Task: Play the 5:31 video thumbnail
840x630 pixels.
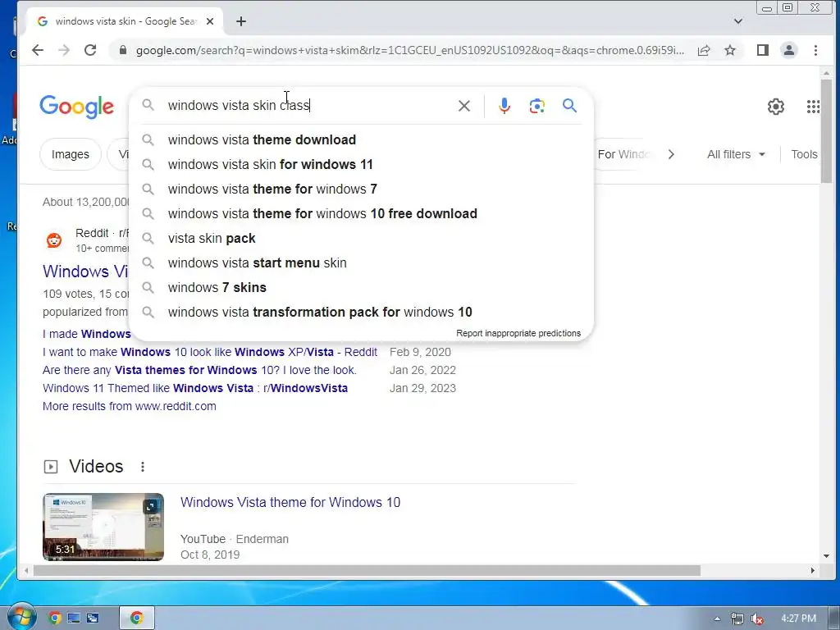Action: 103,527
